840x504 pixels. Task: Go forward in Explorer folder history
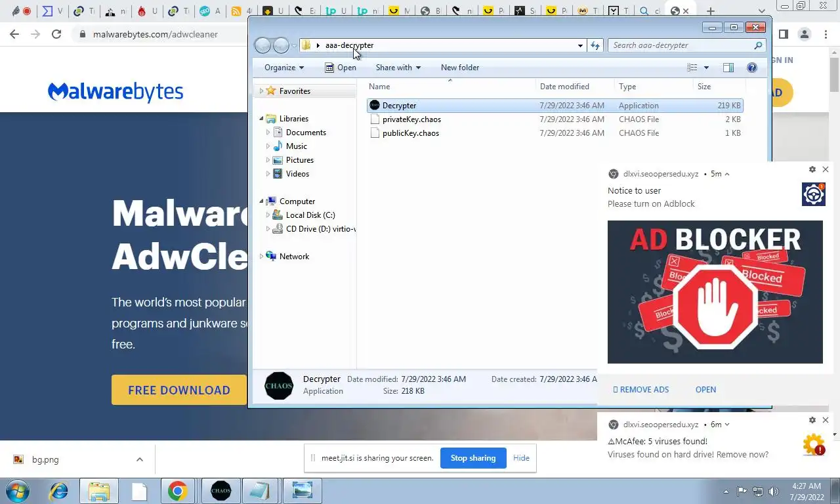[281, 45]
